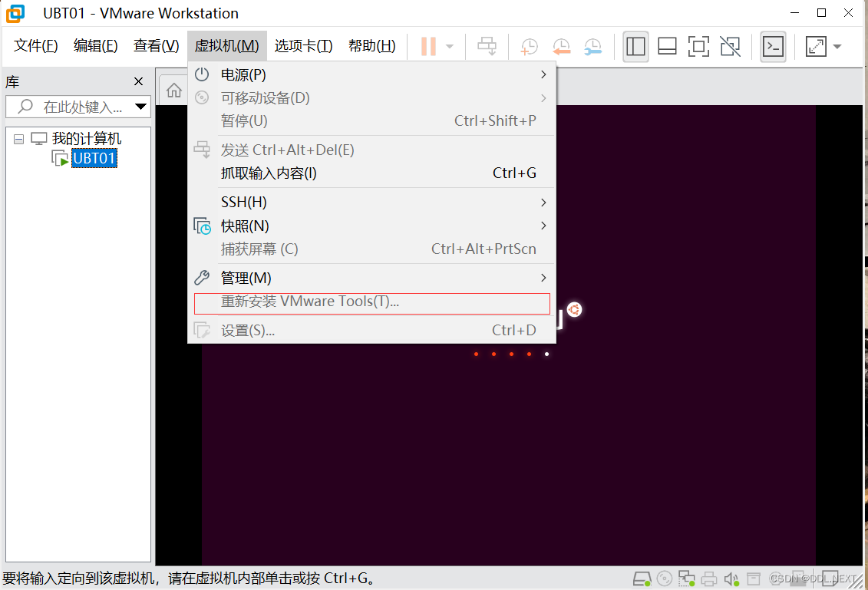Select 抓取输入内容(I) menu entry
Image resolution: width=868 pixels, height=590 pixels.
371,173
